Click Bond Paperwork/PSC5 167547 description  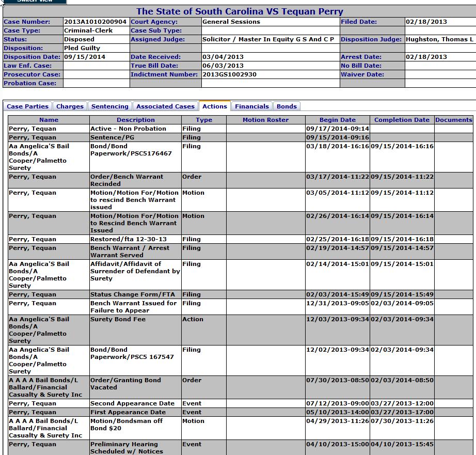click(132, 353)
